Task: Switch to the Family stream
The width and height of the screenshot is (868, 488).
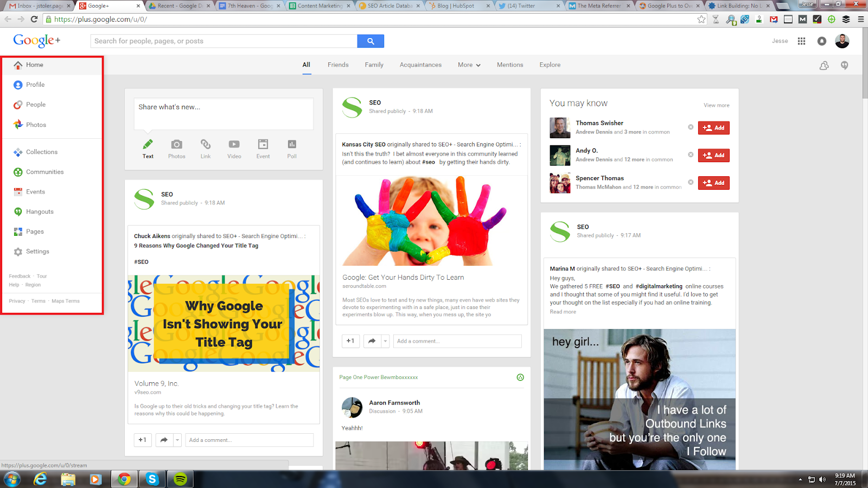Action: (x=374, y=65)
